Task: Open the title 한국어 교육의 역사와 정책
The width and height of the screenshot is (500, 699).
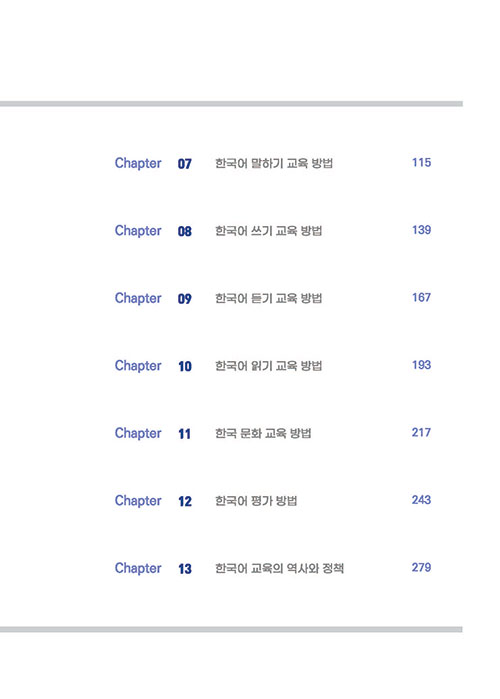Action: [x=279, y=568]
